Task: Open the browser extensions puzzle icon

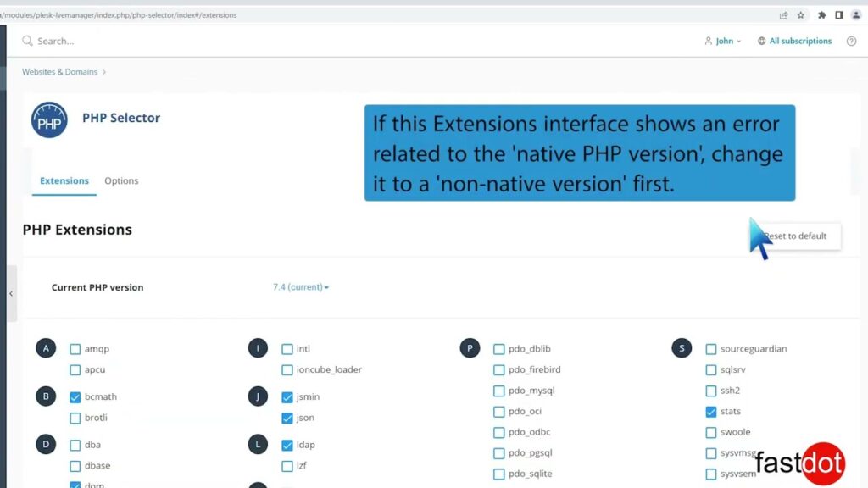Action: coord(821,14)
